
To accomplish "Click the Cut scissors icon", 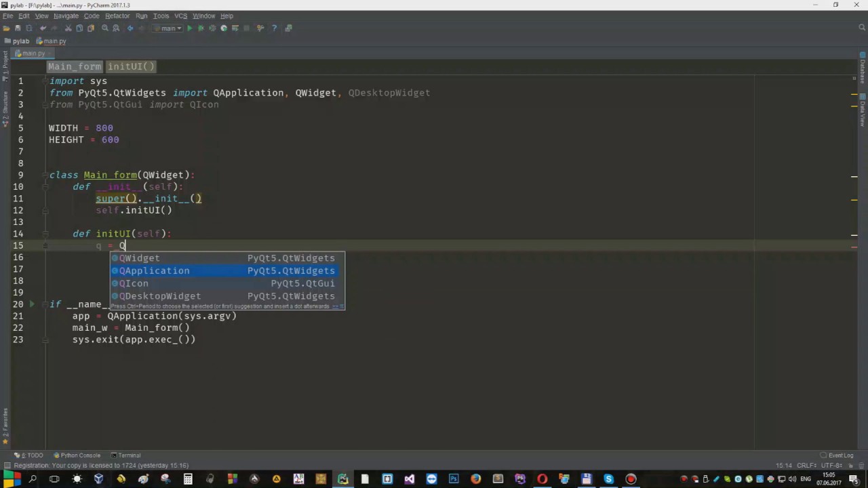I will (68, 28).
